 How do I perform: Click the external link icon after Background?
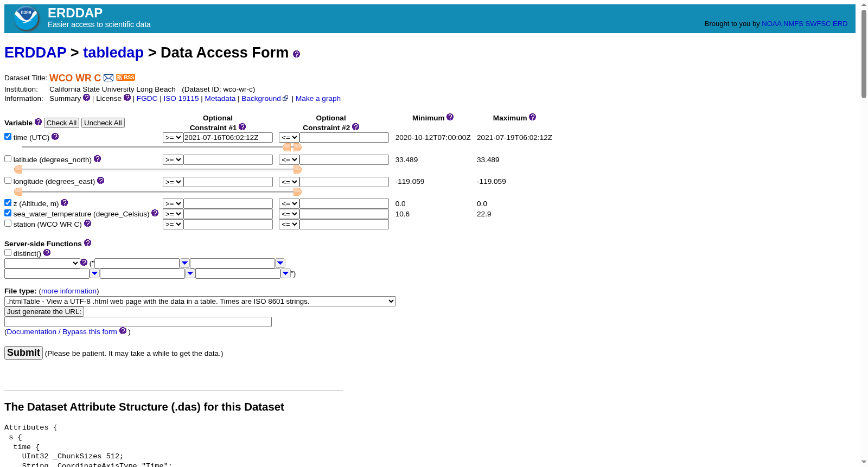point(285,98)
